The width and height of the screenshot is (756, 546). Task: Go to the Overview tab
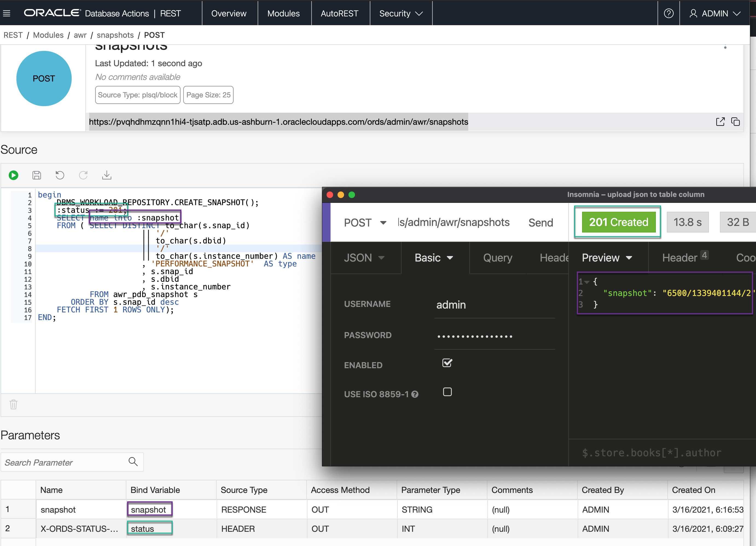(229, 13)
